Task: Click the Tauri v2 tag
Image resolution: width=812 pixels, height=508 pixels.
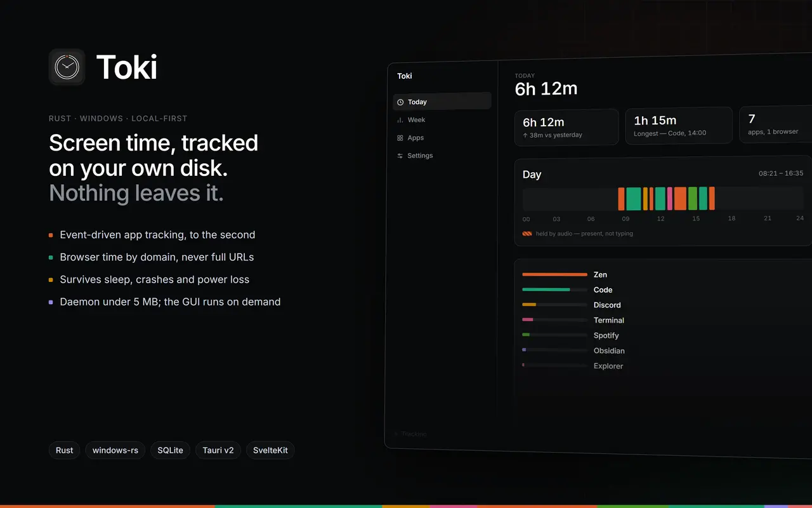Action: [218, 450]
